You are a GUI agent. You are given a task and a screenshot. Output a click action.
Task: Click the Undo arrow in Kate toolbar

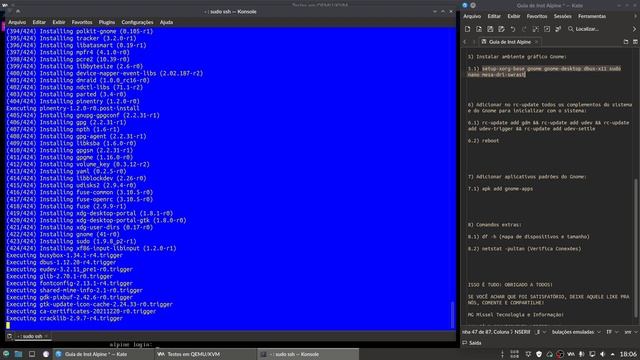pyautogui.click(x=513, y=29)
